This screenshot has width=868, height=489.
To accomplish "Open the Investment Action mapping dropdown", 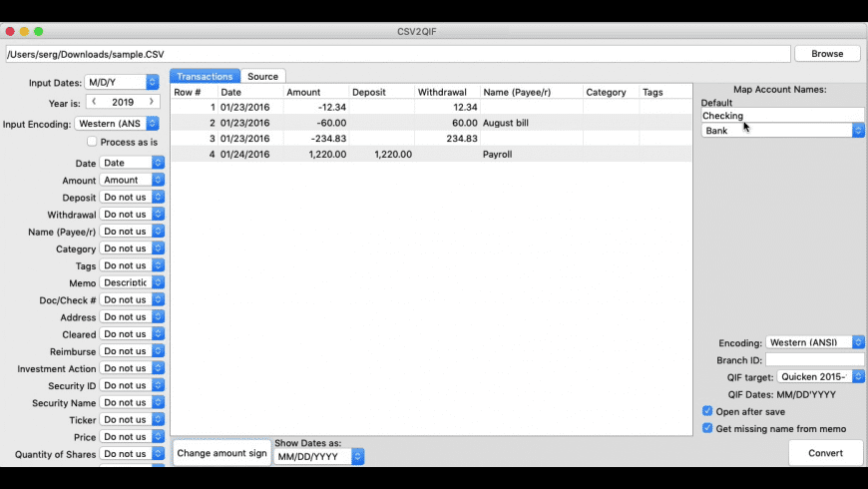I will pos(132,368).
